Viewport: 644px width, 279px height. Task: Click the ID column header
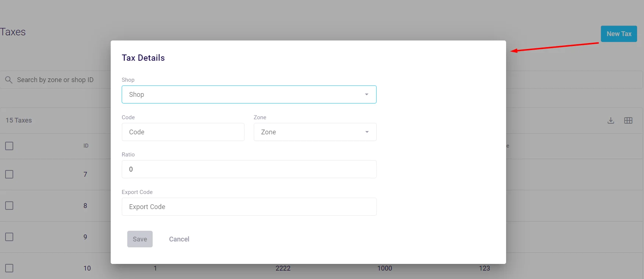(x=86, y=146)
